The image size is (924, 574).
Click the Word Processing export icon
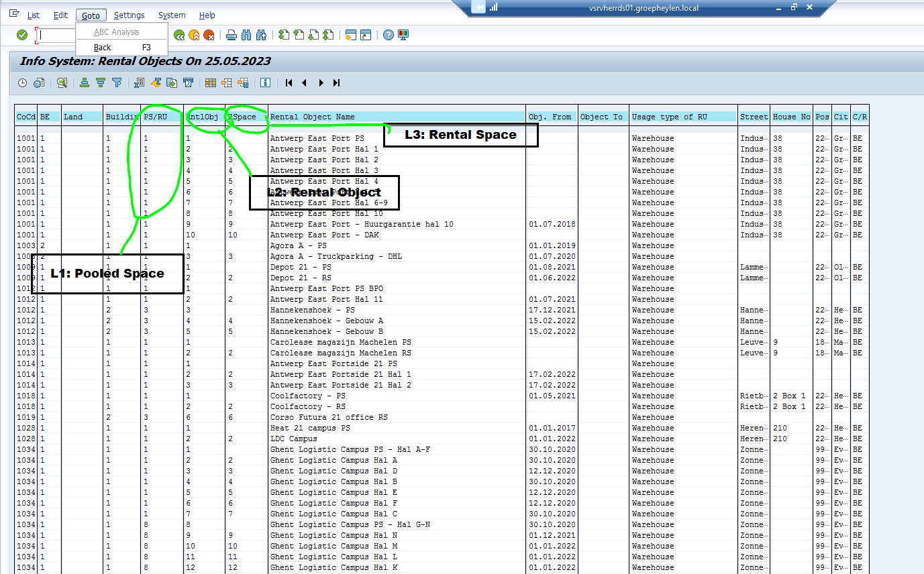click(x=156, y=82)
